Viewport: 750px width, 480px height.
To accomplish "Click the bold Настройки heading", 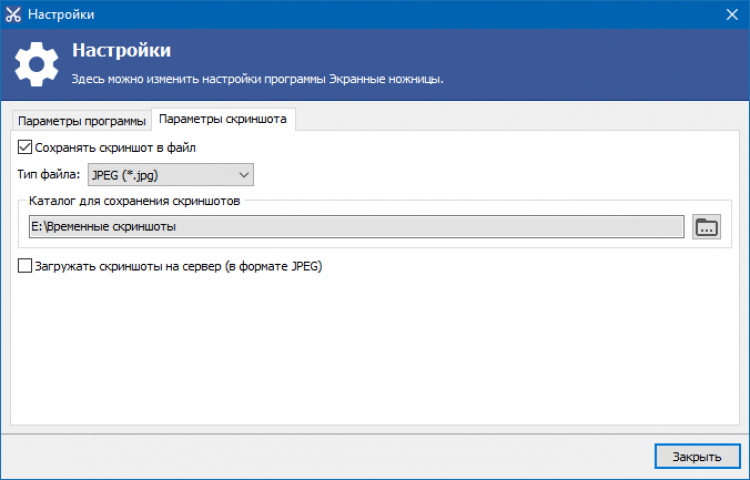I will (x=121, y=50).
